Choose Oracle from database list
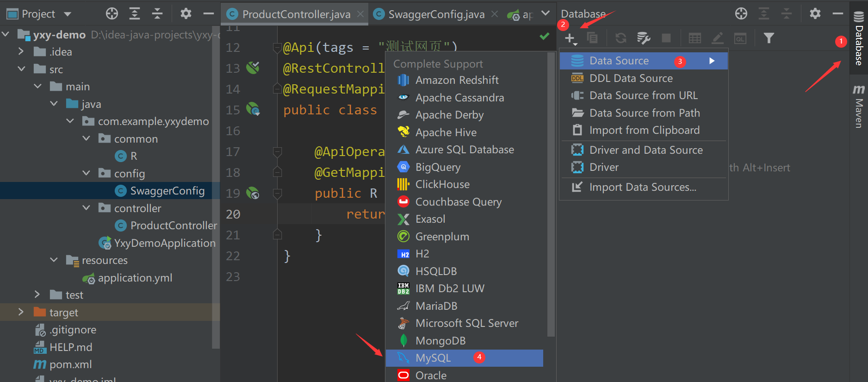 [x=465, y=376]
